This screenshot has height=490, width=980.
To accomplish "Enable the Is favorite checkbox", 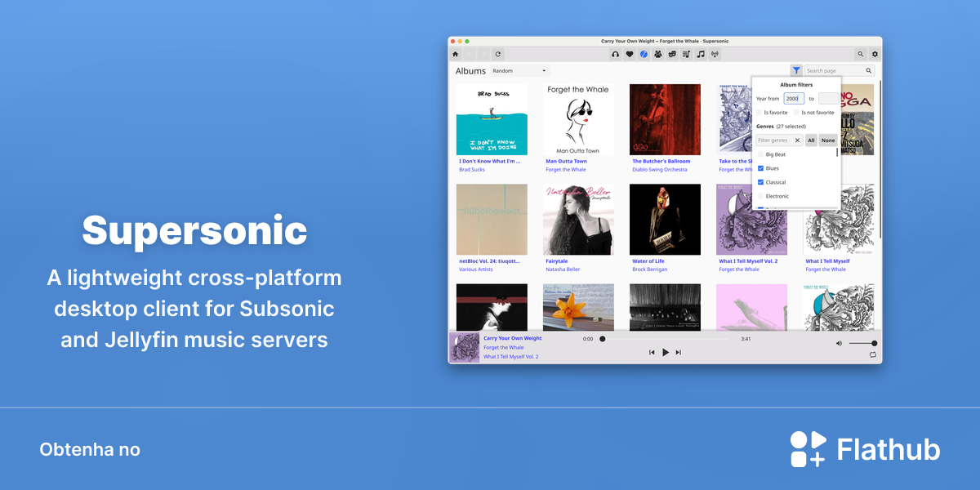I will [759, 113].
